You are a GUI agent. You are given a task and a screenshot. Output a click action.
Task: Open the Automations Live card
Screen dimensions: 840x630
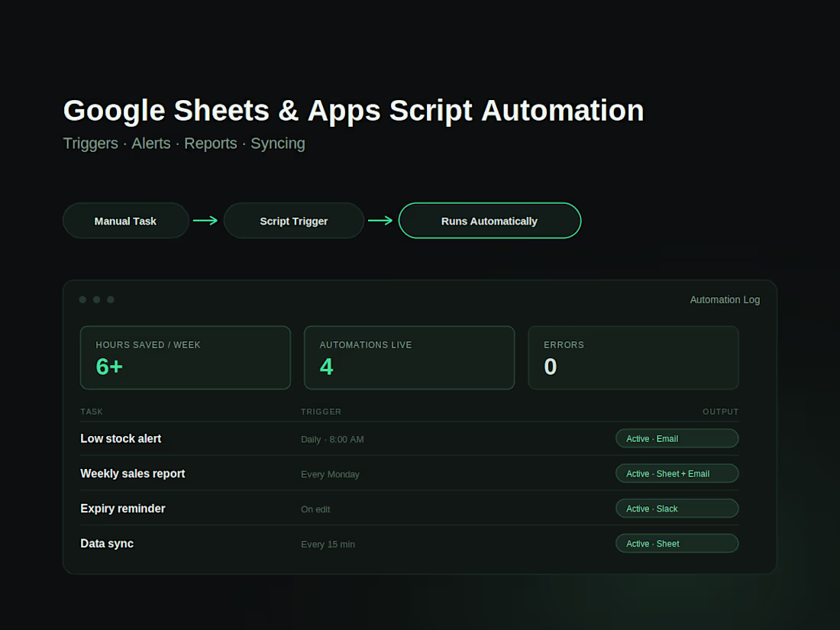[409, 358]
